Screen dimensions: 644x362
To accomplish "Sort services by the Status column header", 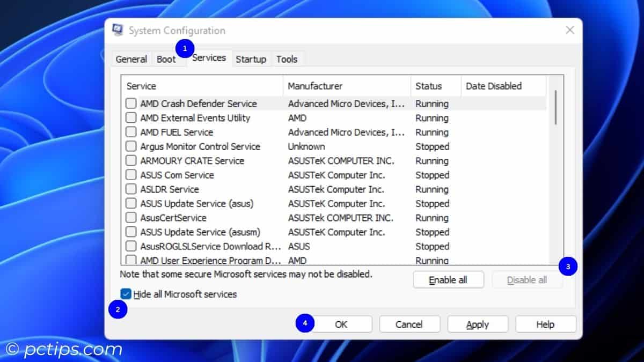I will tap(429, 86).
